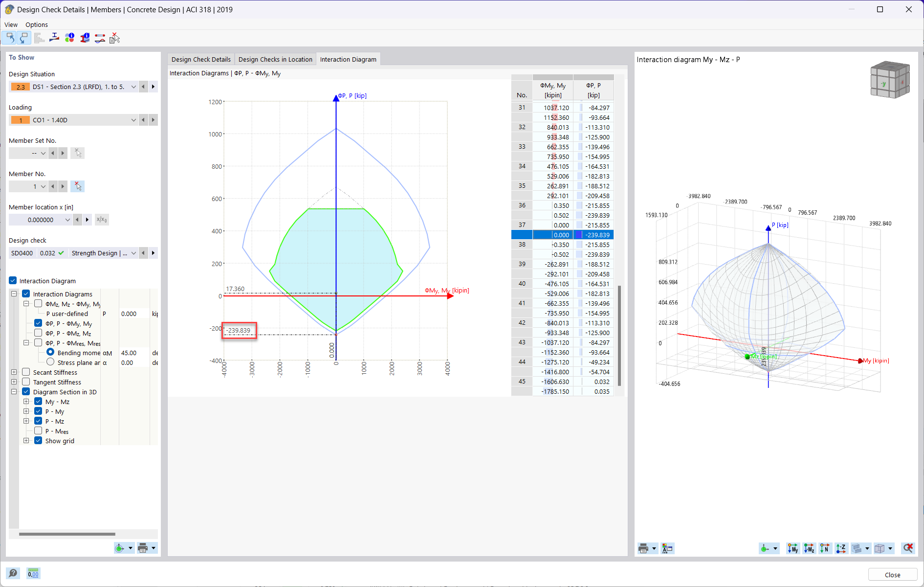Click the green axis origin view icon

pyautogui.click(x=765, y=548)
